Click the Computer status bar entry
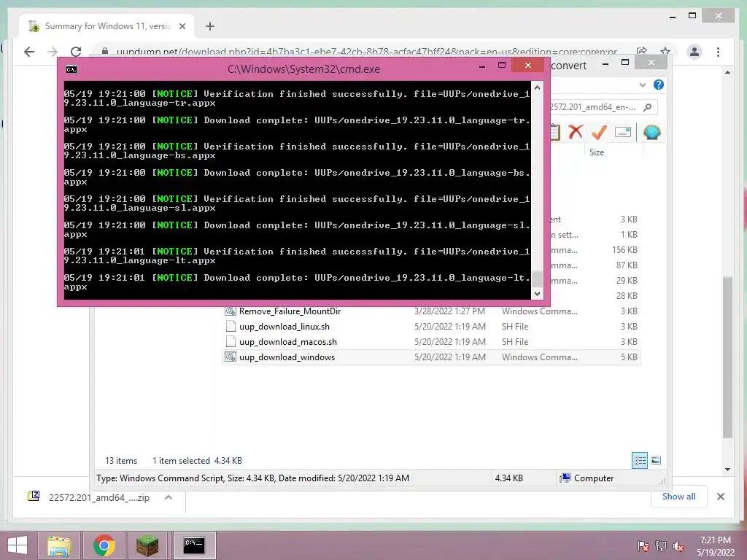 [587, 478]
